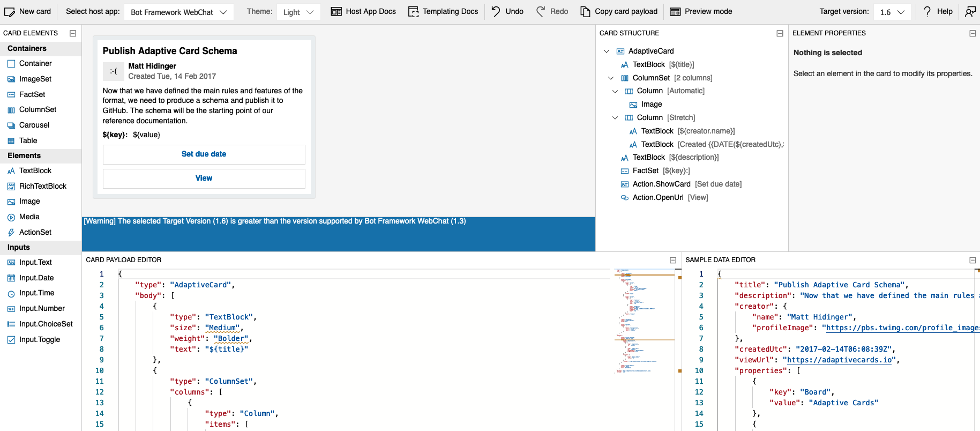
Task: Open Templating Docs
Action: pyautogui.click(x=443, y=11)
